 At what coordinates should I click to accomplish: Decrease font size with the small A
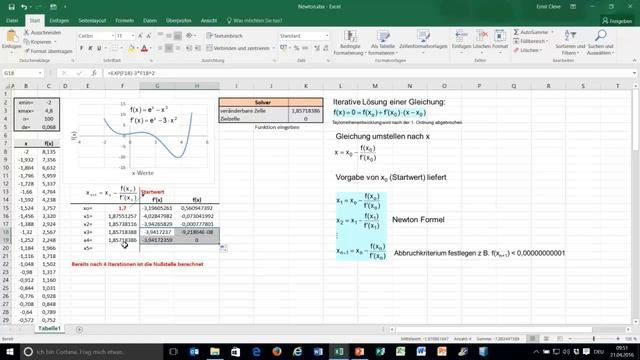coord(149,36)
